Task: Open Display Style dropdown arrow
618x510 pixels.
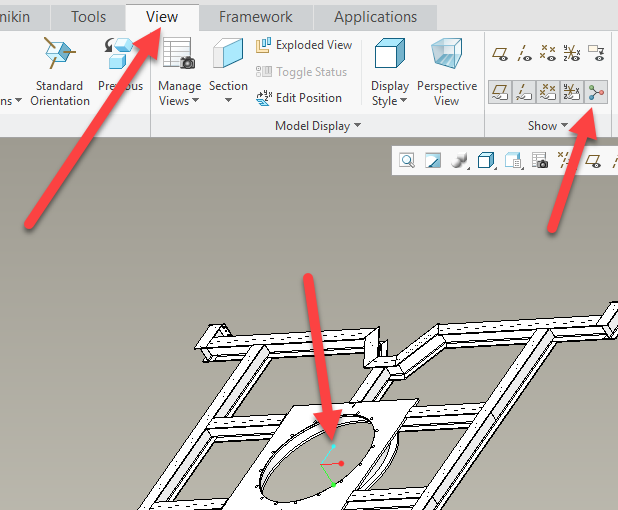Action: 403,101
